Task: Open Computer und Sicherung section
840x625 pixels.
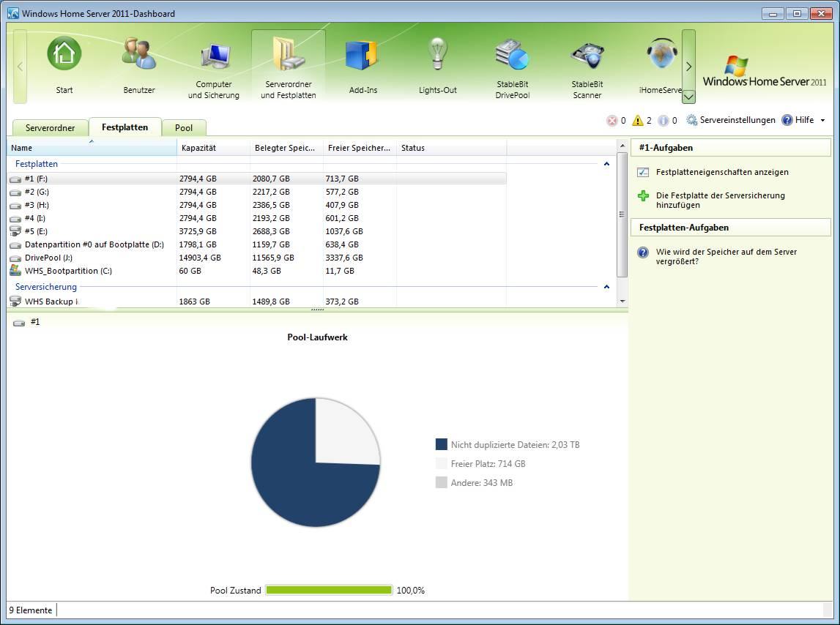Action: (x=214, y=65)
